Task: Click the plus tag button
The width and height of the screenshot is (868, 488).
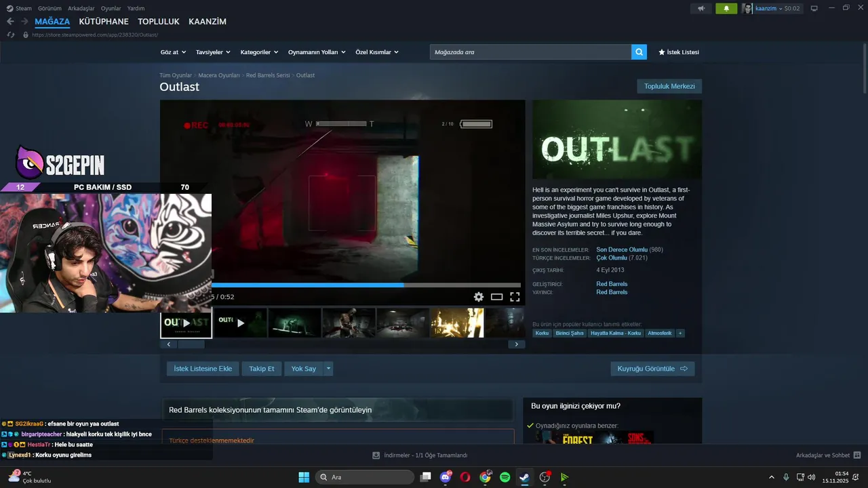Action: (680, 333)
